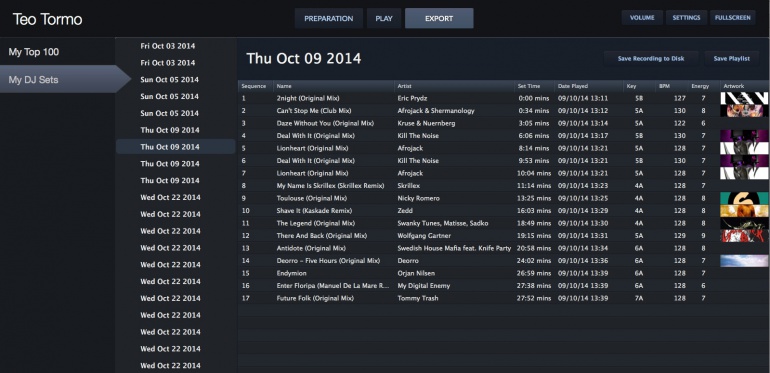Click artwork for Shave It track
The width and height of the screenshot is (770, 373).
744,211
